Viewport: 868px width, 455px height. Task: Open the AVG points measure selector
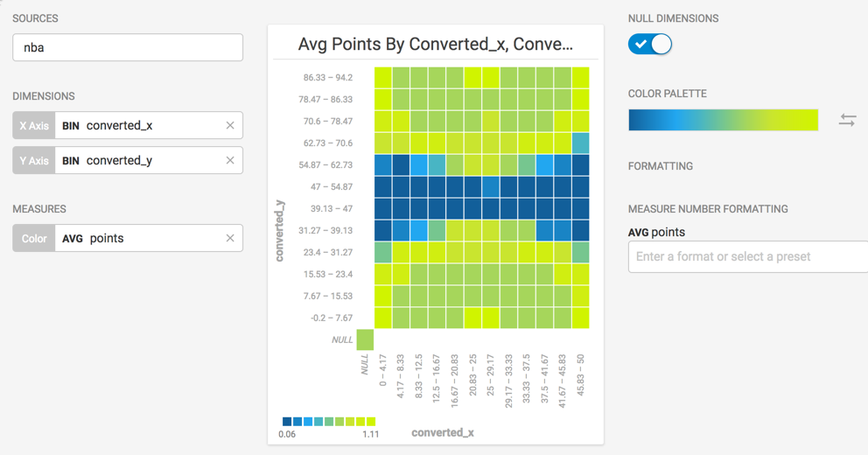click(x=140, y=238)
